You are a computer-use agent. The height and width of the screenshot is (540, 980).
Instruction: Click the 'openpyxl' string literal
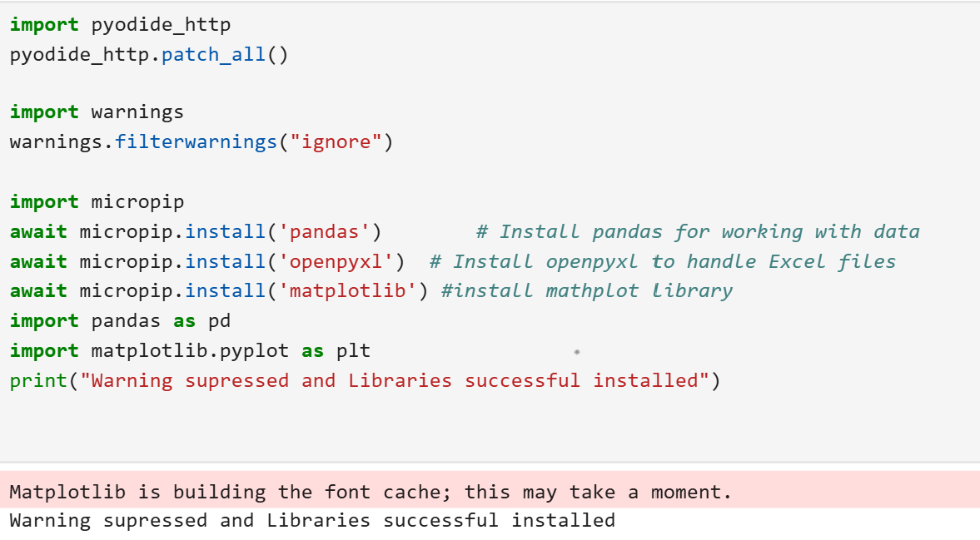point(341,261)
